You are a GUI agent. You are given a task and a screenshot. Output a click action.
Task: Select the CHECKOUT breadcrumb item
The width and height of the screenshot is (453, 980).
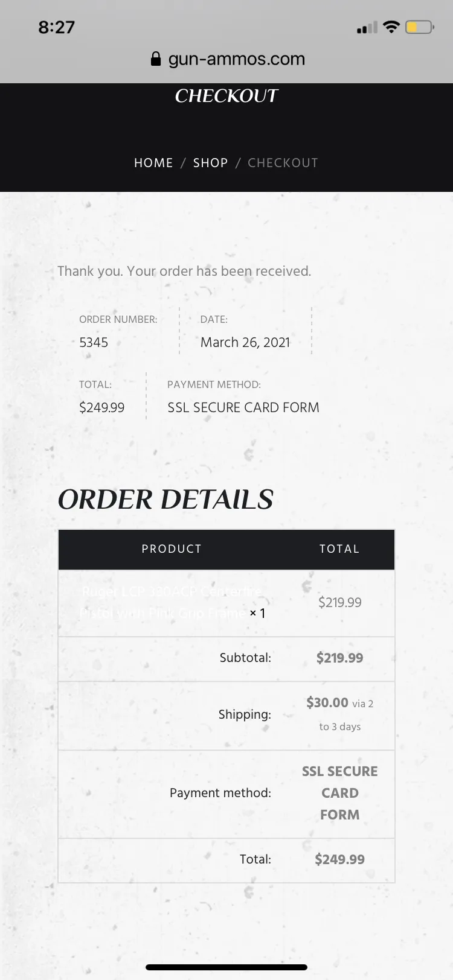pyautogui.click(x=283, y=163)
